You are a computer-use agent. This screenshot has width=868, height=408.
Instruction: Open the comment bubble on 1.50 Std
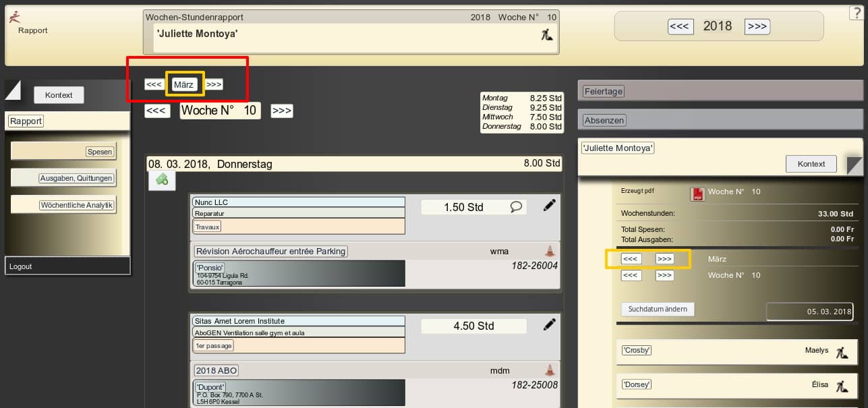click(x=517, y=207)
